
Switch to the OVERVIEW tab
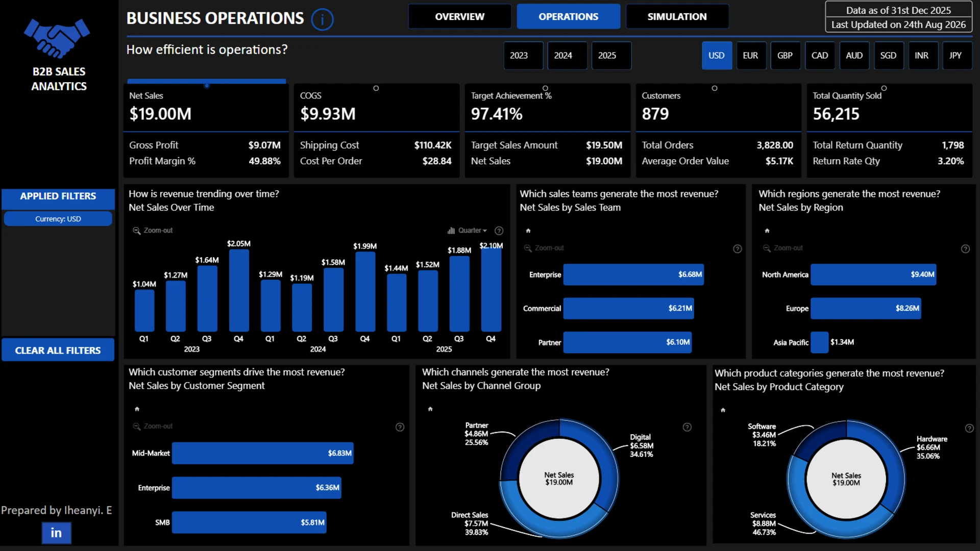pyautogui.click(x=459, y=16)
